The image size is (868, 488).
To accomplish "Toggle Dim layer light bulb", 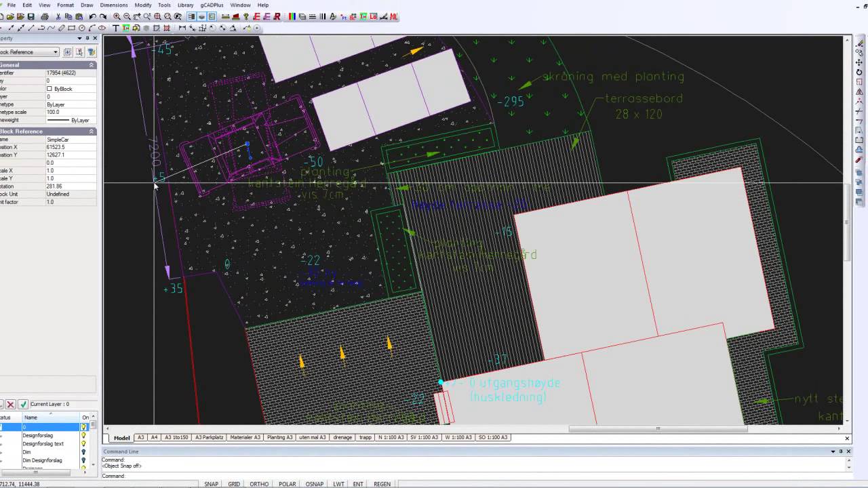I will coord(84,452).
